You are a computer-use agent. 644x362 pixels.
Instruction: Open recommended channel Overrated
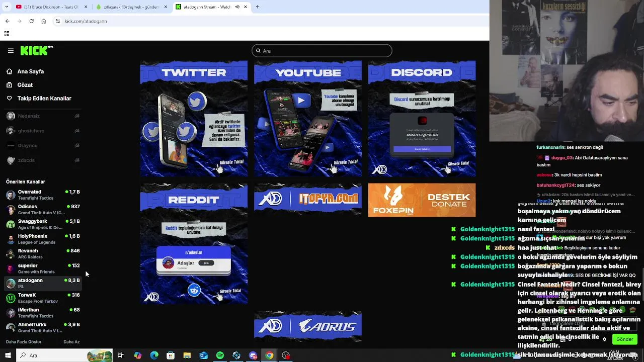tap(43, 195)
